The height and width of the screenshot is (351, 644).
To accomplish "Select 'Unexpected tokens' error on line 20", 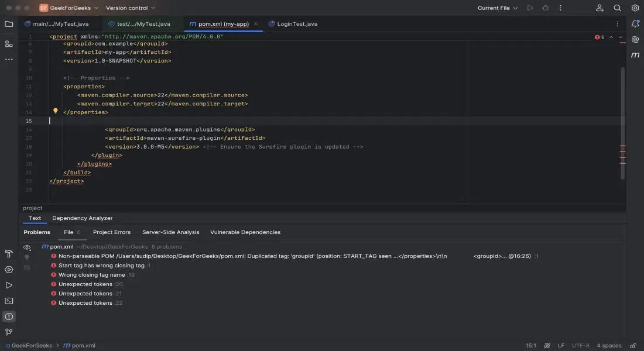I will 87,284.
